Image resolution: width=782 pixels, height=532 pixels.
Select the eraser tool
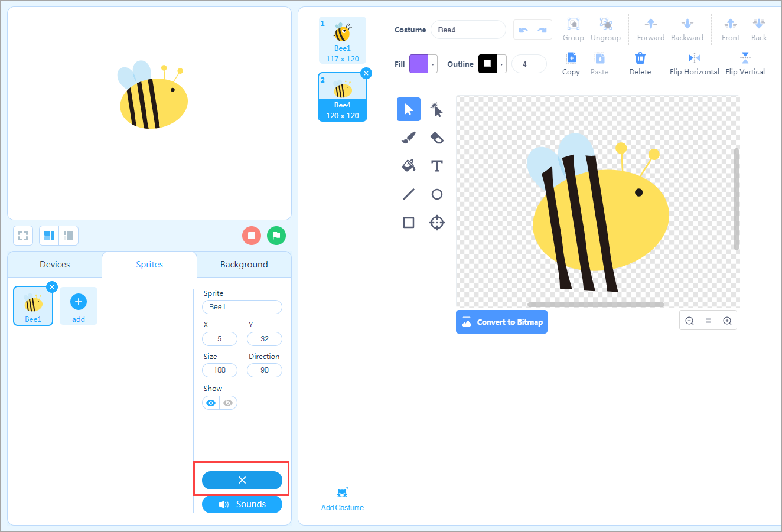pos(437,138)
